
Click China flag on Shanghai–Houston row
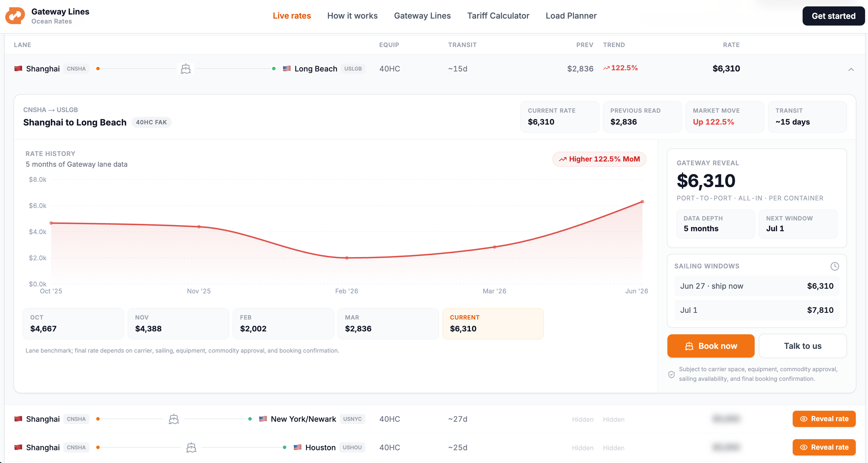coord(19,448)
